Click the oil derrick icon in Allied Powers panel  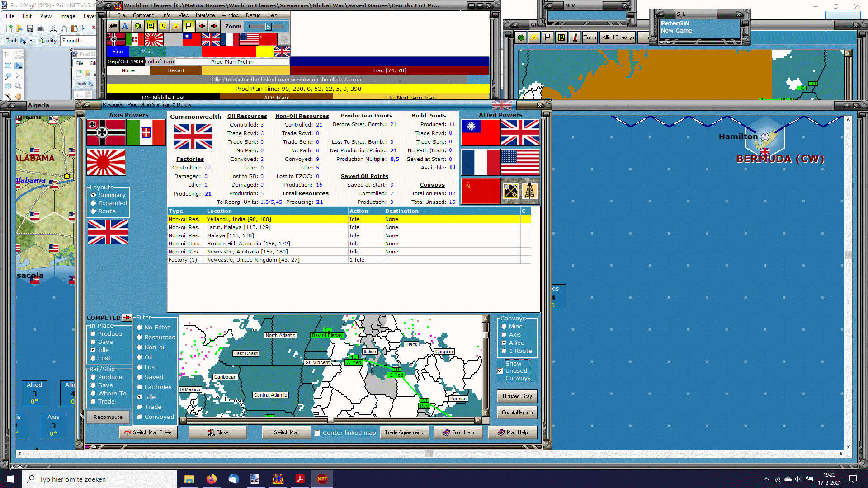[x=529, y=191]
